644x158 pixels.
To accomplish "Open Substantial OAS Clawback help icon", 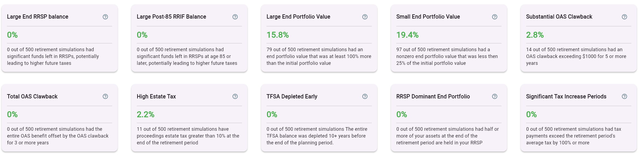I will click(x=624, y=17).
